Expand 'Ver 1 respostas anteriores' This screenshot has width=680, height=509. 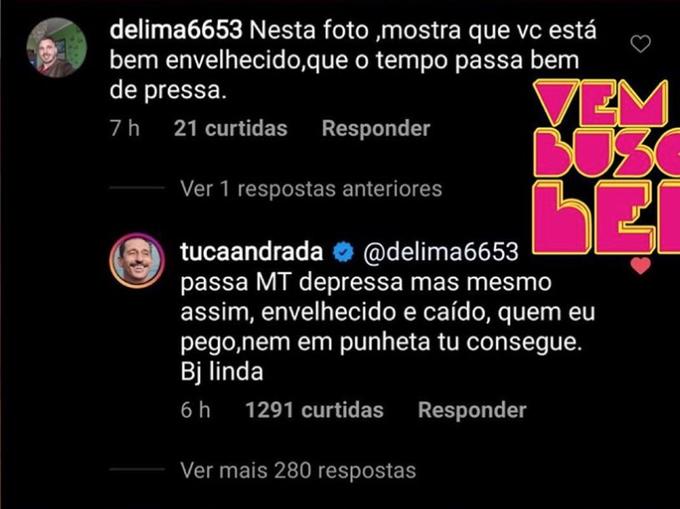[x=311, y=189]
